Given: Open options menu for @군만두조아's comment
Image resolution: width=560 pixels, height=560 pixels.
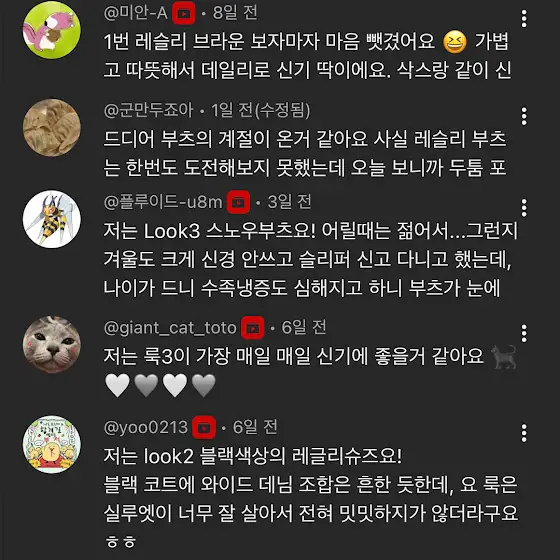Looking at the screenshot, I should [524, 116].
